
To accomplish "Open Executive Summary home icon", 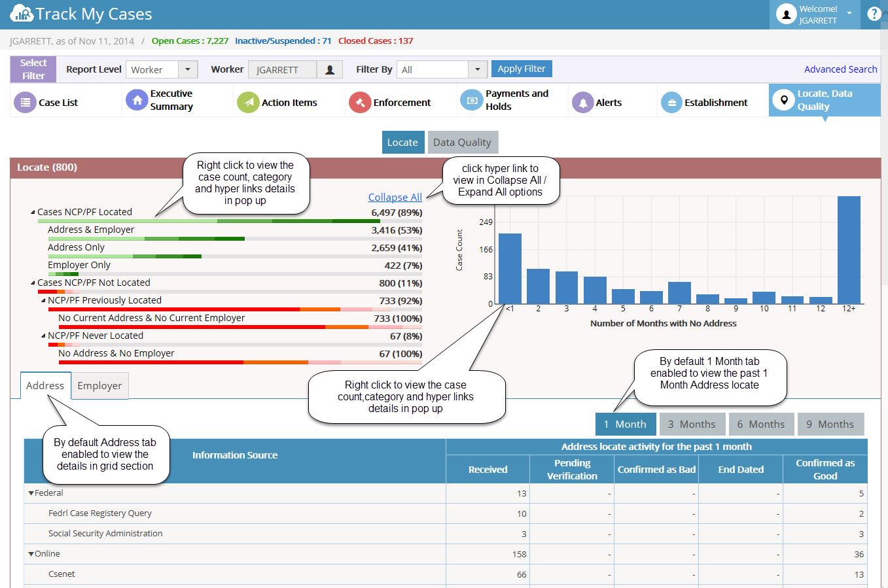I will [137, 100].
